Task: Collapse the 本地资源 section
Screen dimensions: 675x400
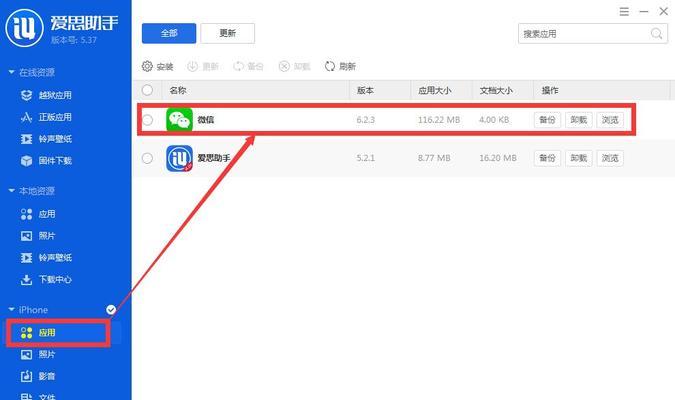Action: click(12, 191)
